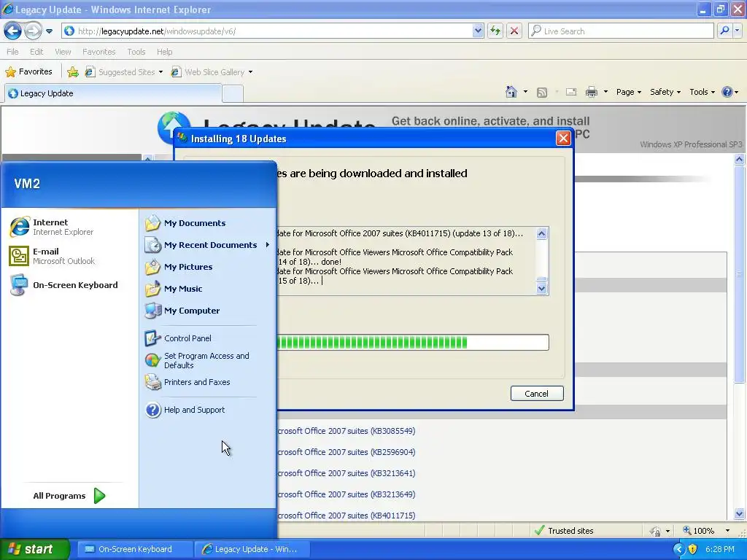Open the Help menu
Image resolution: width=747 pixels, height=560 pixels.
[164, 52]
